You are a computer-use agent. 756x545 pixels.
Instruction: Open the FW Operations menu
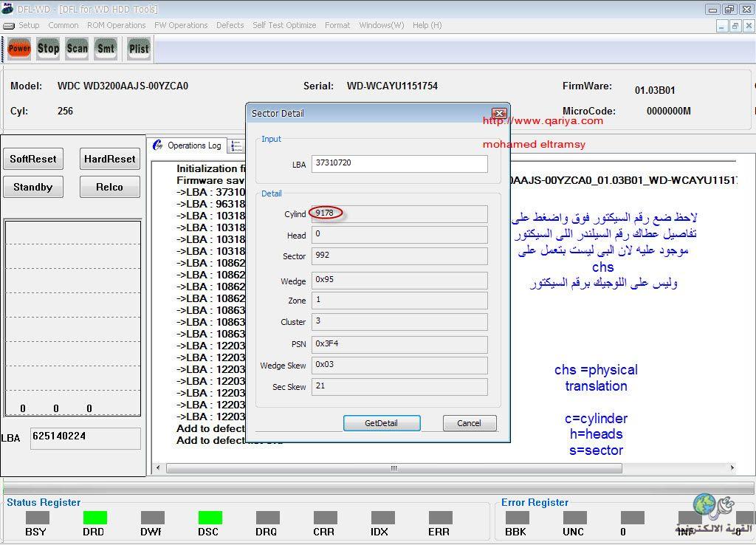coord(181,25)
